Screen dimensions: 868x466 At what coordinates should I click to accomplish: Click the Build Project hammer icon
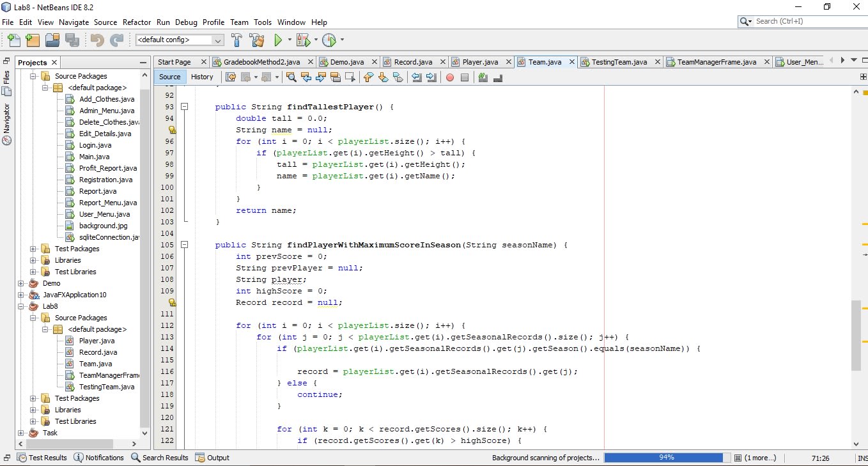[x=237, y=40]
